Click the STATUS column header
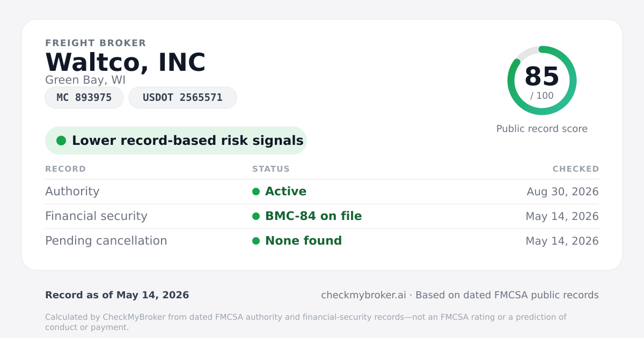The width and height of the screenshot is (644, 338). [271, 169]
